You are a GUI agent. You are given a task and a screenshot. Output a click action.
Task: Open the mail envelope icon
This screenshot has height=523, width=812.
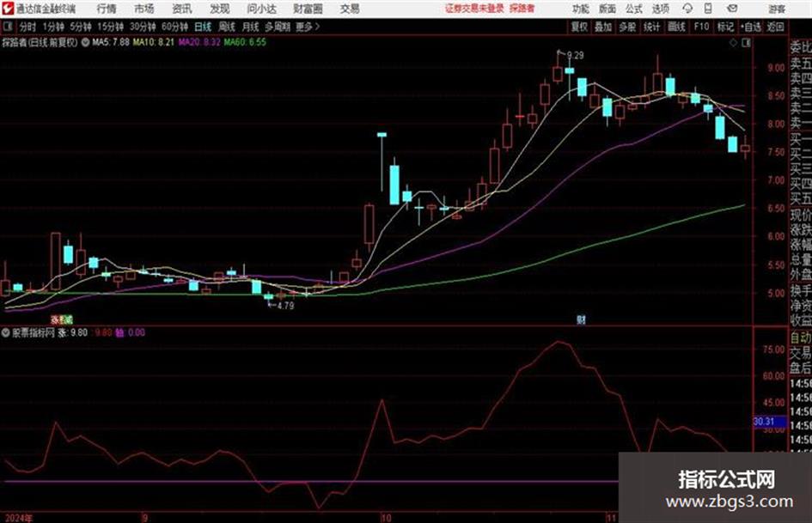coord(732,9)
